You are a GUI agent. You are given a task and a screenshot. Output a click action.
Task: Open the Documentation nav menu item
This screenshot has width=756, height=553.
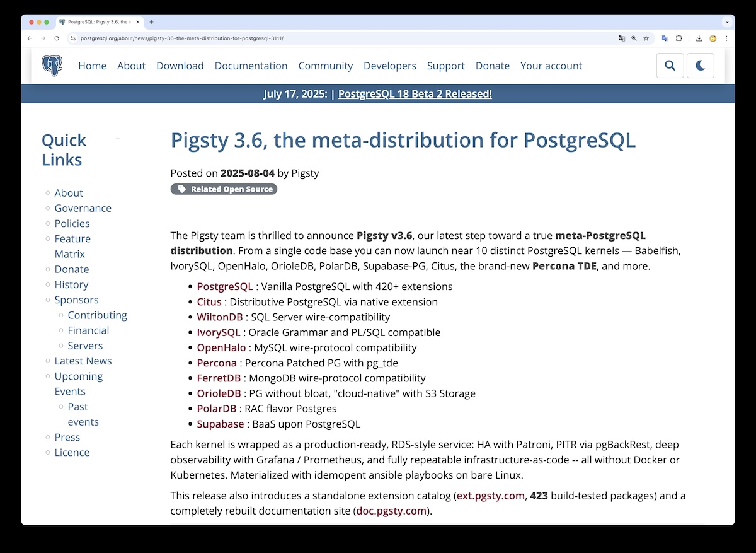[x=251, y=66]
